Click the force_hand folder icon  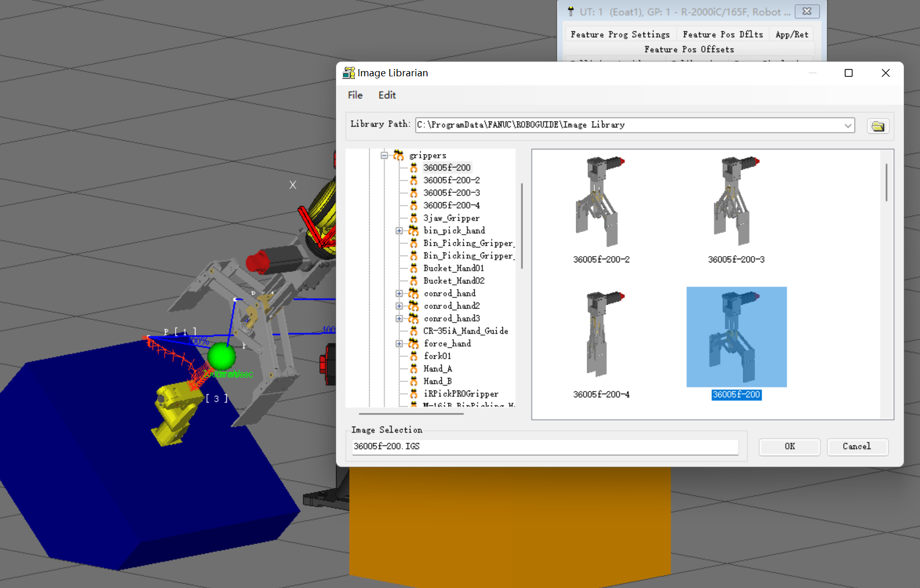pos(413,343)
